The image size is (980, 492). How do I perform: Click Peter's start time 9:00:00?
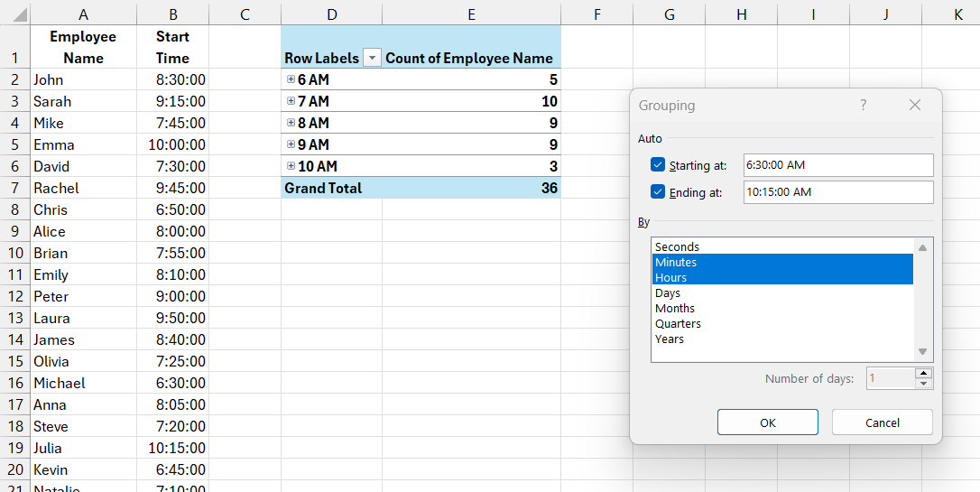coord(173,296)
